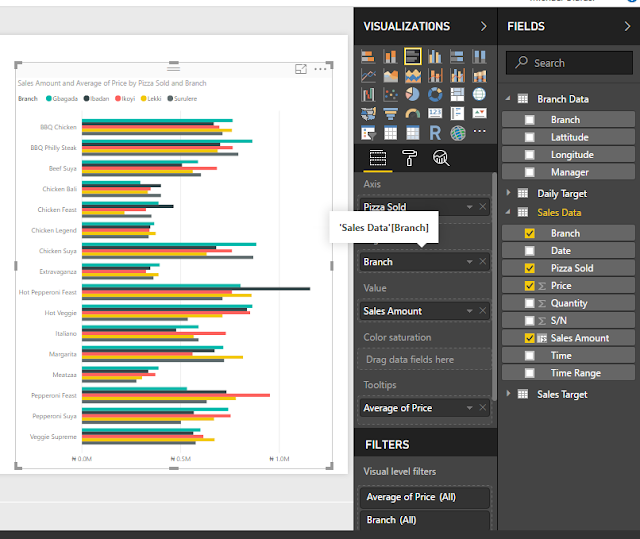Check Branch under Branch Data table

[529, 120]
